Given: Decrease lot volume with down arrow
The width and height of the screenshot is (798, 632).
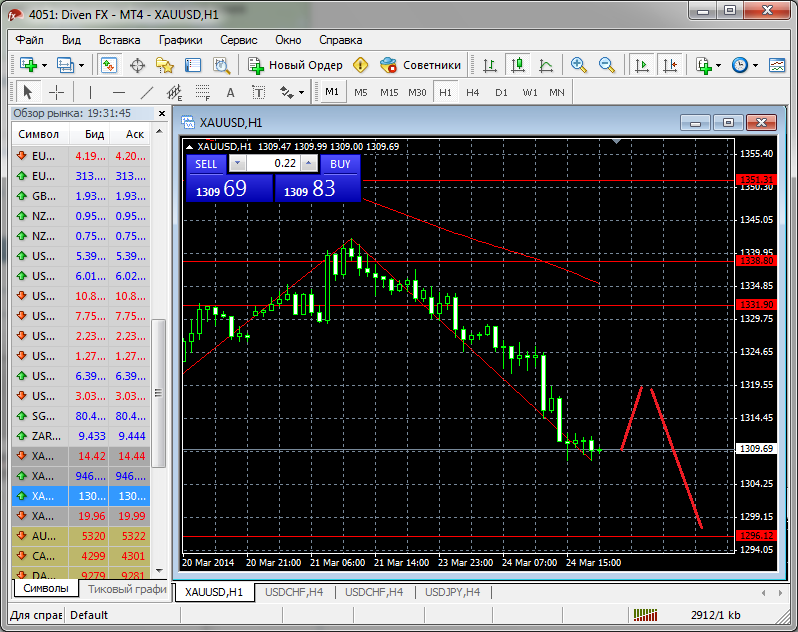Looking at the screenshot, I should click(x=237, y=163).
